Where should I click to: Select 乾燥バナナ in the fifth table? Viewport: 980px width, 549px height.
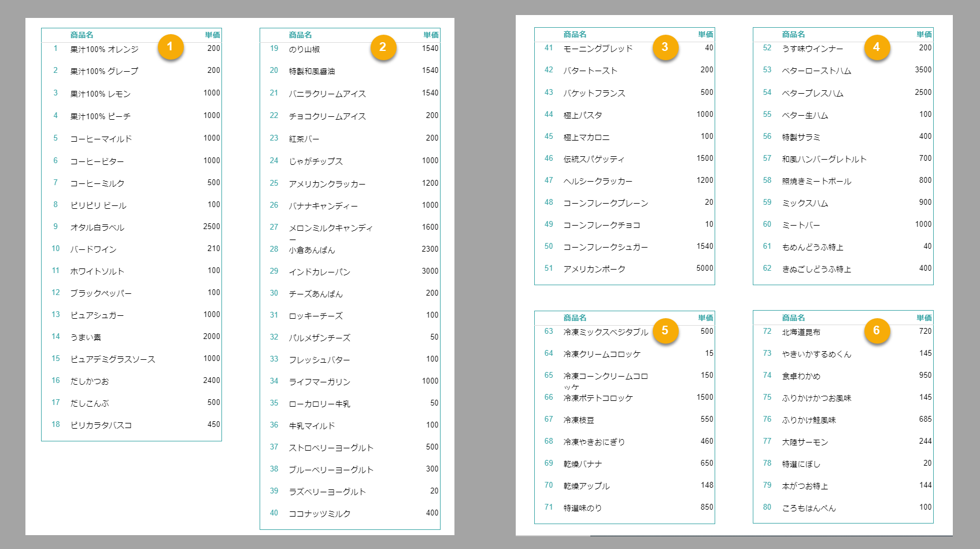[581, 463]
